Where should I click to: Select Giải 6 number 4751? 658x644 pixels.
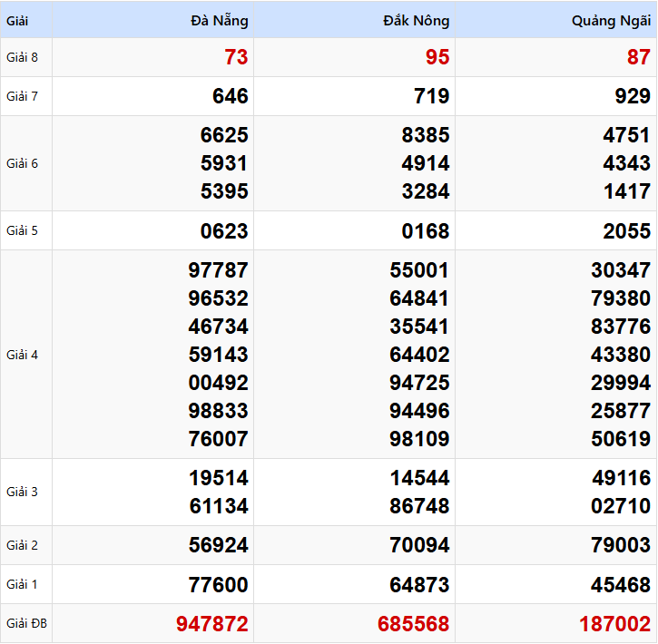coord(627,135)
